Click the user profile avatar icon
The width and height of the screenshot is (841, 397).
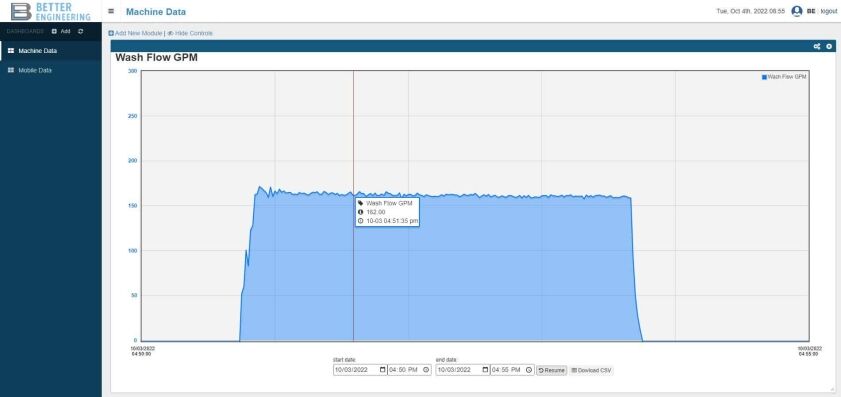(796, 11)
